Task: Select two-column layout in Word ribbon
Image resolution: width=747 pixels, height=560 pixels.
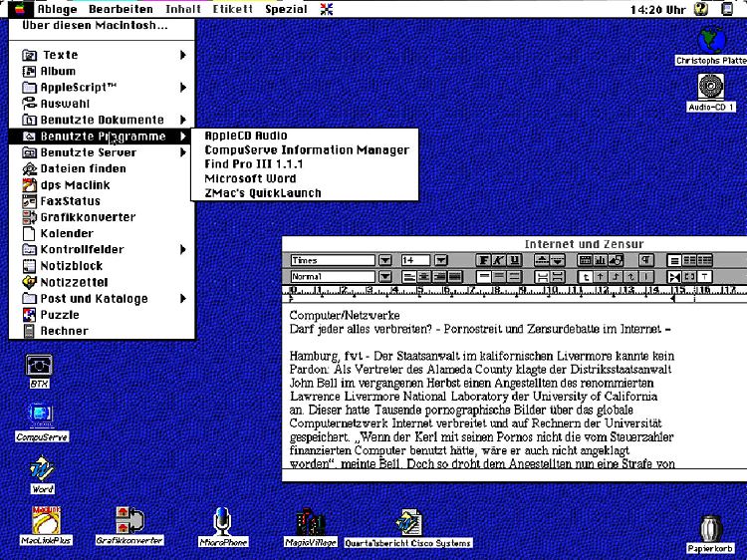Action: (689, 260)
